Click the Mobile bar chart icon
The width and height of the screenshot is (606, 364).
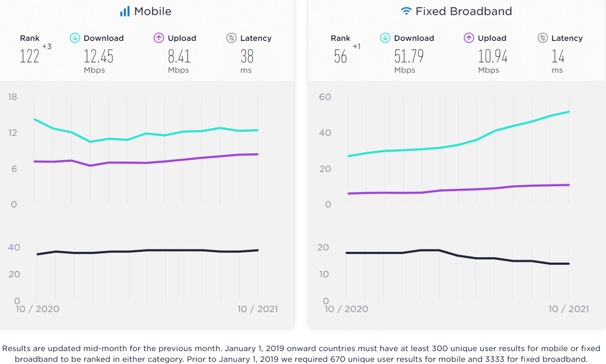(125, 11)
